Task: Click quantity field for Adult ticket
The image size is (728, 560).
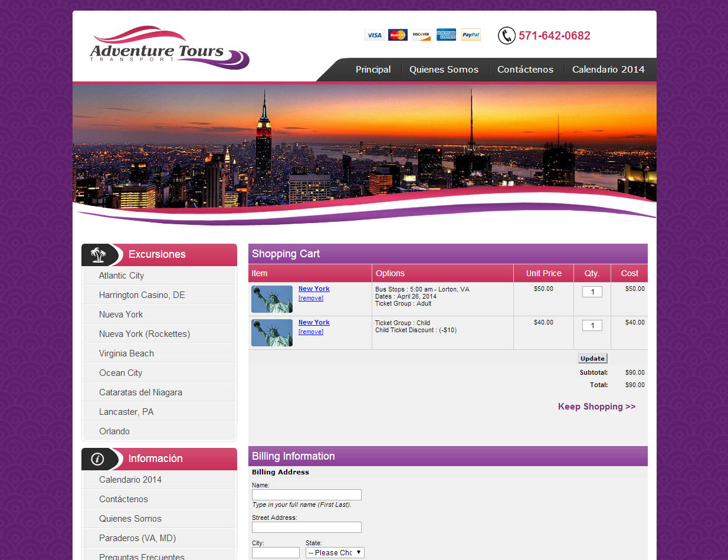Action: click(592, 292)
